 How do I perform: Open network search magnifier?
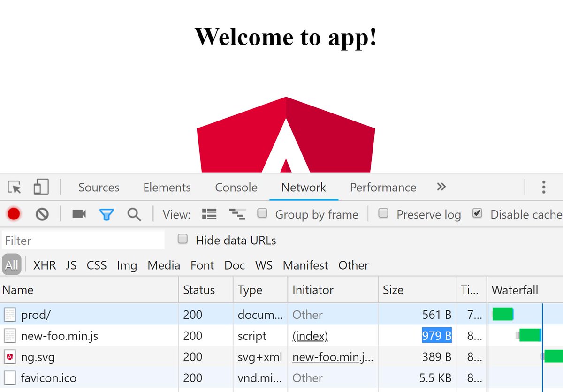coord(134,215)
